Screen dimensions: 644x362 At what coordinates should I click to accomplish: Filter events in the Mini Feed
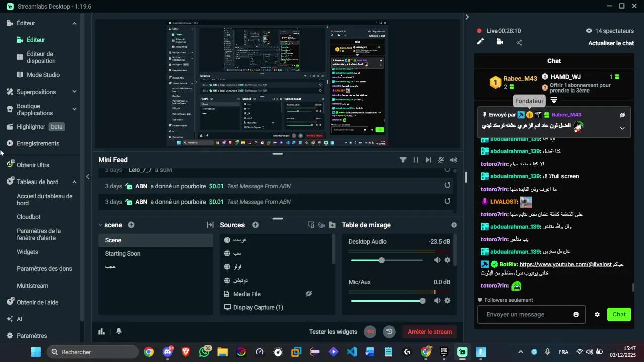click(403, 160)
